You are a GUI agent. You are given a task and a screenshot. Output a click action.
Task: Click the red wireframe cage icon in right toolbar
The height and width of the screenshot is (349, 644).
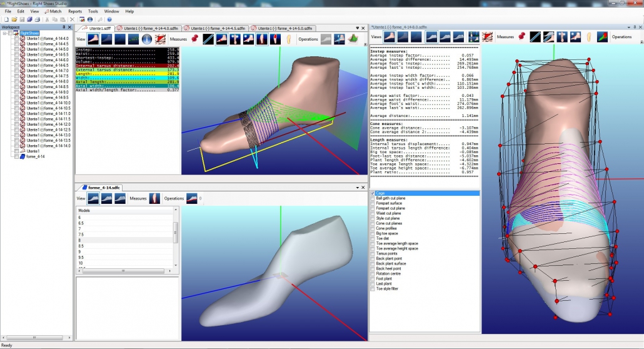(x=487, y=37)
